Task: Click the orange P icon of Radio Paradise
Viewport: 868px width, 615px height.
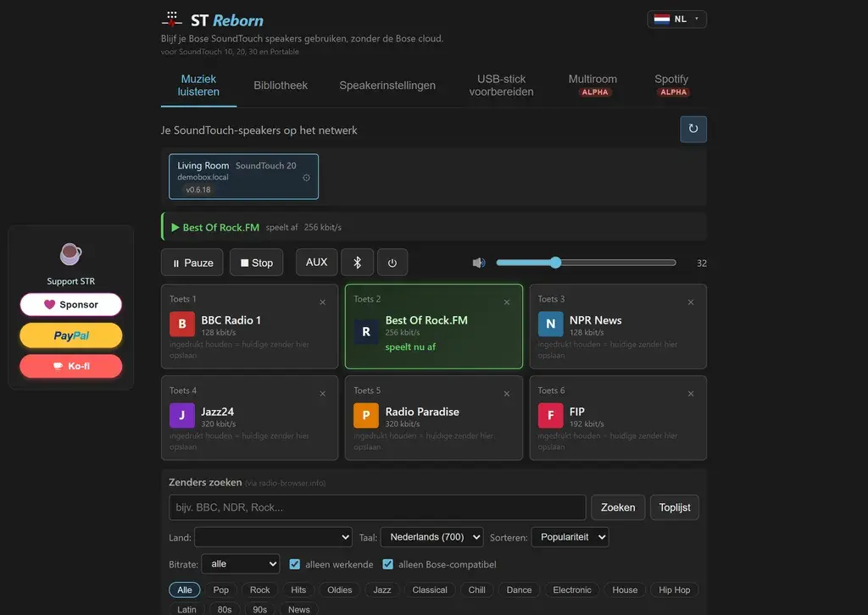Action: (366, 415)
